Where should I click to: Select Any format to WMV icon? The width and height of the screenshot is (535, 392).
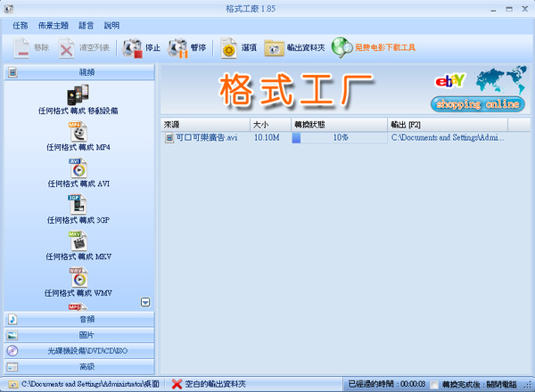[78, 277]
